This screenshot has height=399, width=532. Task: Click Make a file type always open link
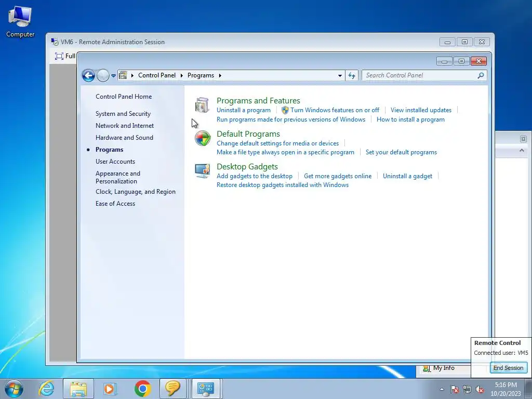285,152
